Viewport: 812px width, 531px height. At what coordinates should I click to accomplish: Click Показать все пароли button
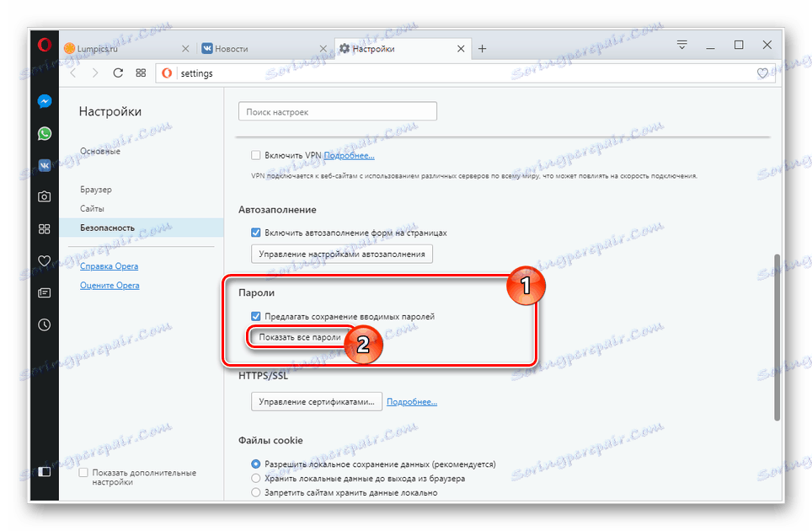coord(300,337)
